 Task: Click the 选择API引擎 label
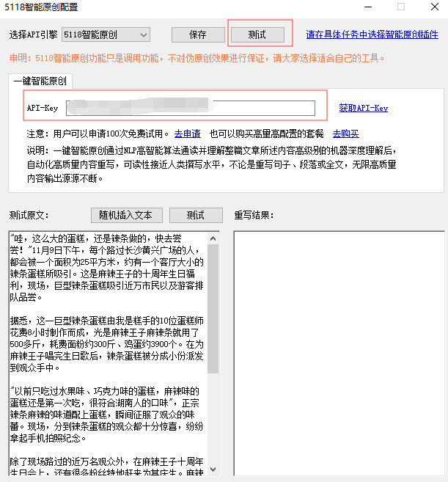(x=33, y=34)
